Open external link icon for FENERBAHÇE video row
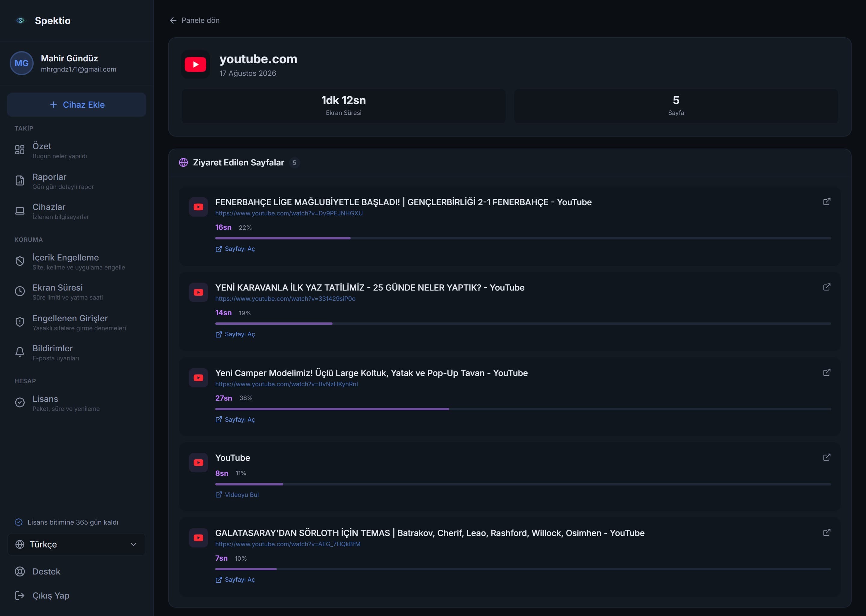This screenshot has height=616, width=866. tap(827, 202)
